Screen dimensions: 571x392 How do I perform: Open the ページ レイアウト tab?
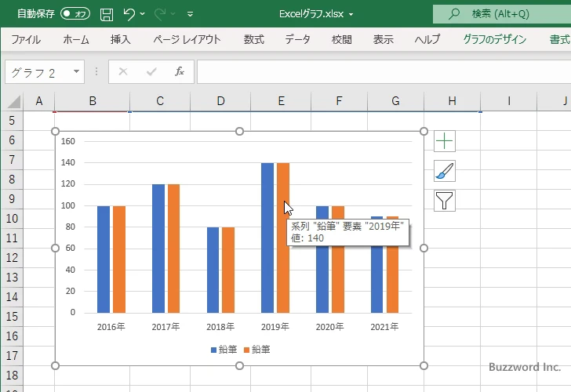click(x=187, y=39)
